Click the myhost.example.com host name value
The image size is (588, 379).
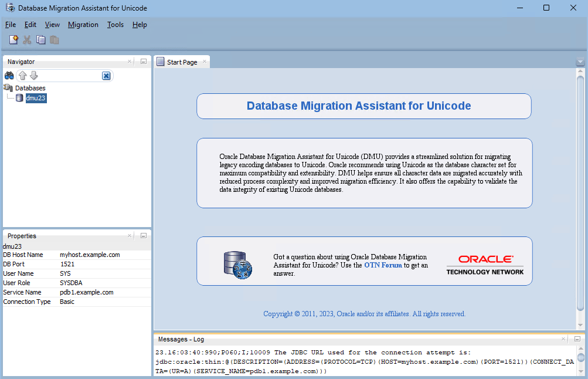(x=90, y=255)
